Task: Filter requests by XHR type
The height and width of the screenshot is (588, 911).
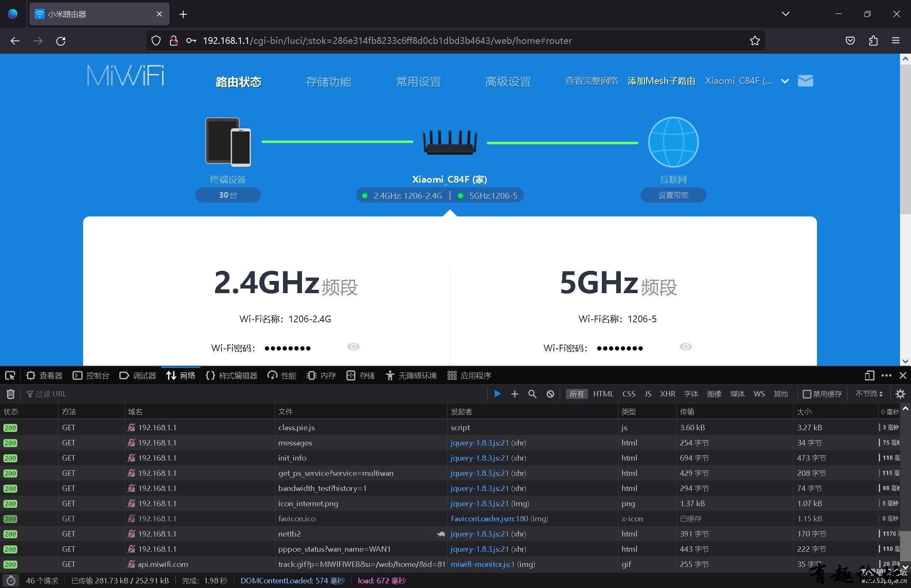Action: (668, 394)
